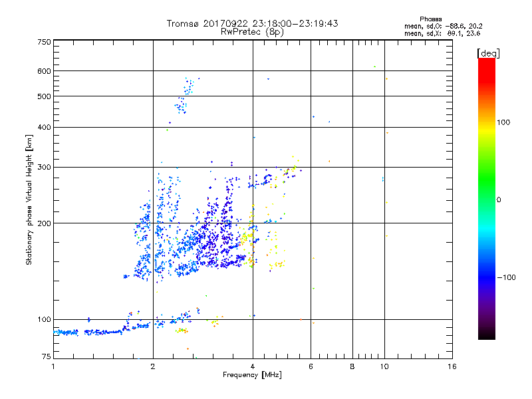The image size is (532, 399).
Task: Click y-axis tick label '200'
Action: pos(44,223)
